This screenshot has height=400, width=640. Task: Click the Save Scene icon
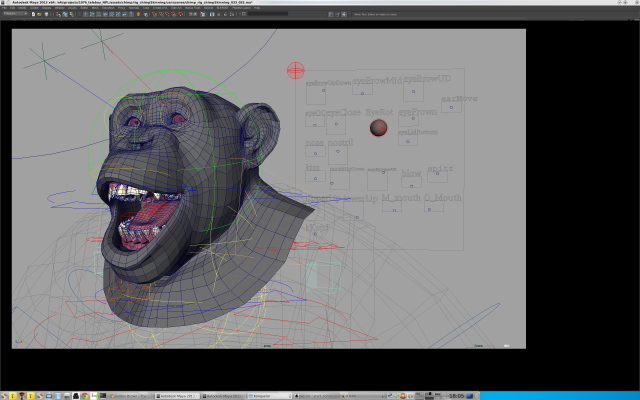point(46,15)
